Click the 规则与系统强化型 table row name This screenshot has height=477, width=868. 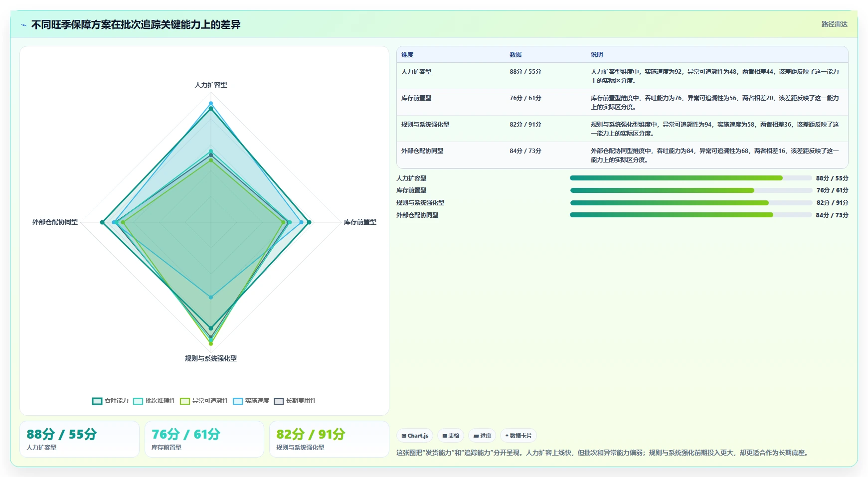[x=425, y=125]
